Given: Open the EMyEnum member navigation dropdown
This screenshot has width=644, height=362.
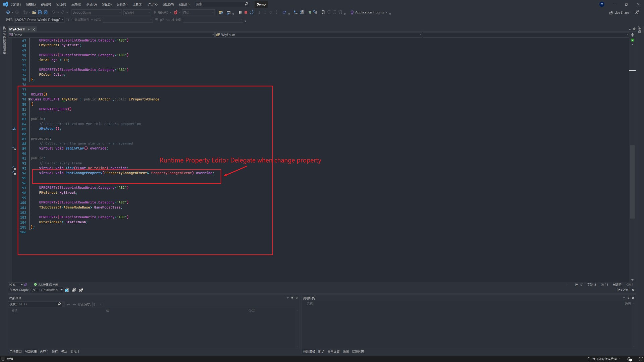Looking at the screenshot, I should [420, 35].
